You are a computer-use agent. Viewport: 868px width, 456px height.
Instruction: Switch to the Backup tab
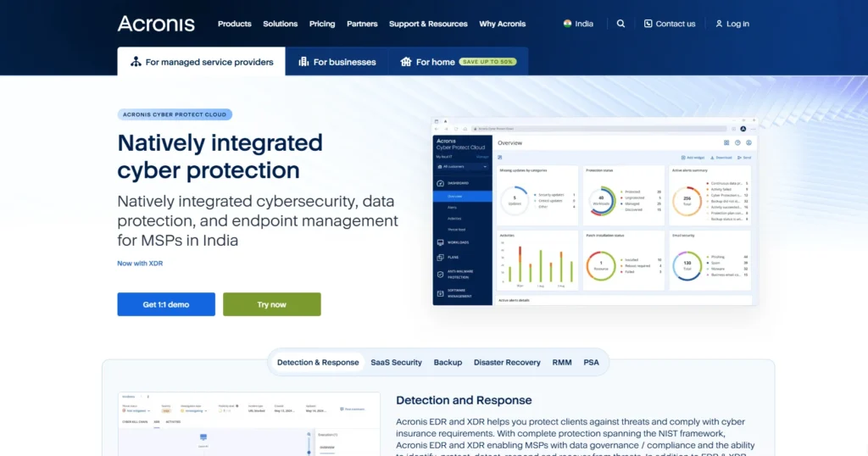(448, 362)
